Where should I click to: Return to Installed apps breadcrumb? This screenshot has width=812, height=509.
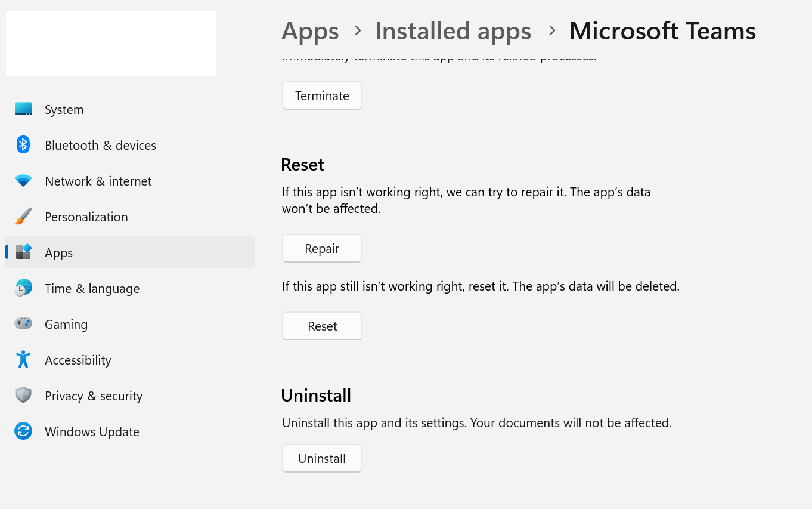[x=453, y=31]
